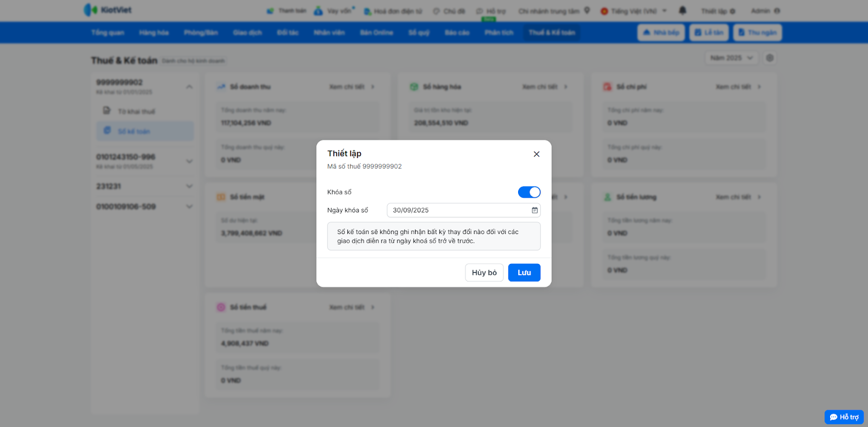This screenshot has height=427, width=868.
Task: View details of Sổ hàng hóa
Action: 545,87
